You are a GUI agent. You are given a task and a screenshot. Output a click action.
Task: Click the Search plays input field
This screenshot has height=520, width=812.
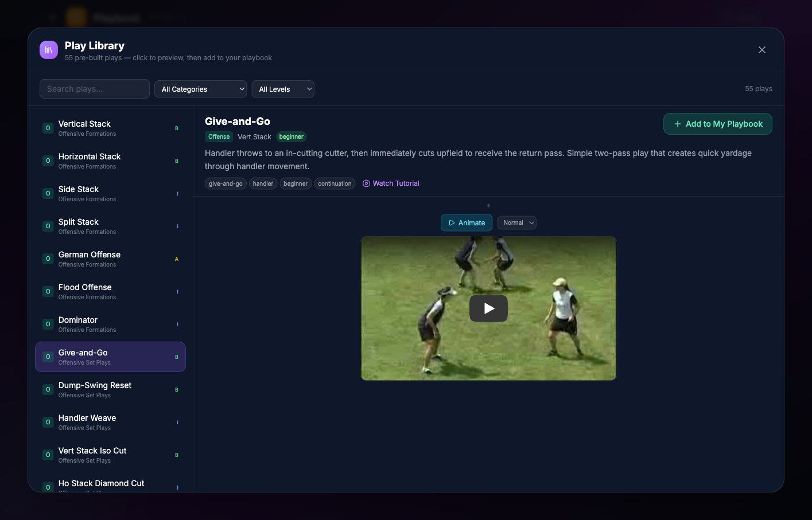[95, 89]
